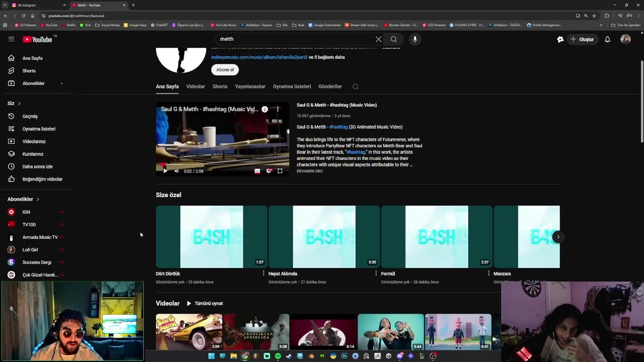Screen dimensions: 644x362
Task: Open the featured video three-dot menu
Action: click(277, 109)
